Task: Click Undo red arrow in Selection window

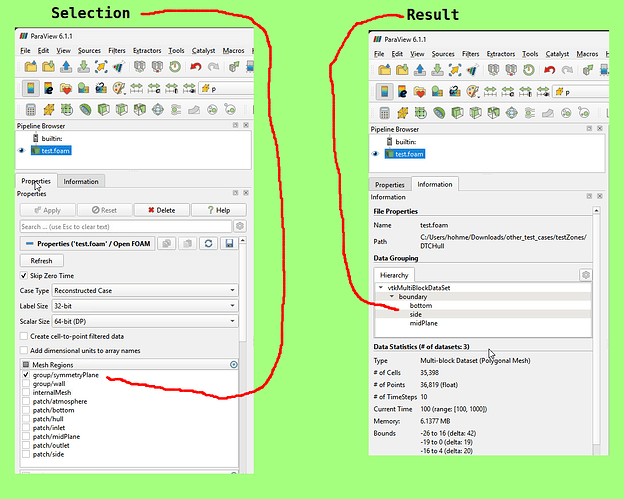Action: tap(195, 66)
